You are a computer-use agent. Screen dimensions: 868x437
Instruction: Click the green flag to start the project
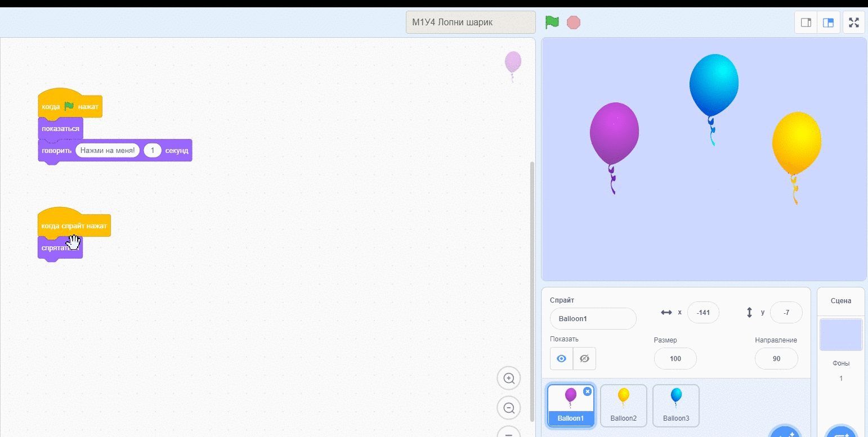pos(552,22)
